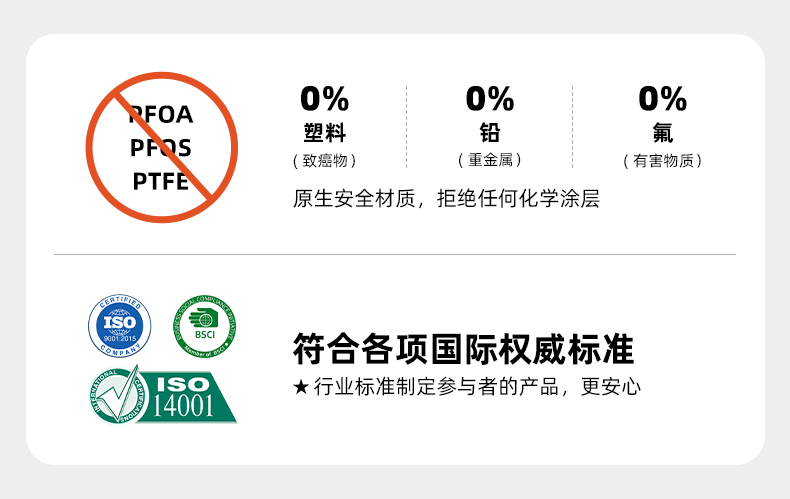This screenshot has height=499, width=790.
Task: Click the 原生安全材质 description line
Action: point(446,198)
